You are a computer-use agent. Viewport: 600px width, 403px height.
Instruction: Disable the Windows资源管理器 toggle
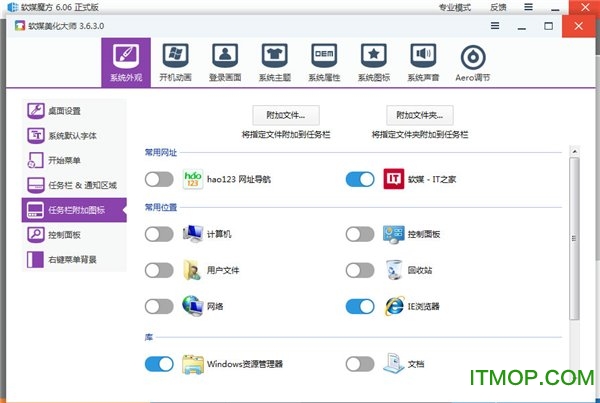(159, 364)
